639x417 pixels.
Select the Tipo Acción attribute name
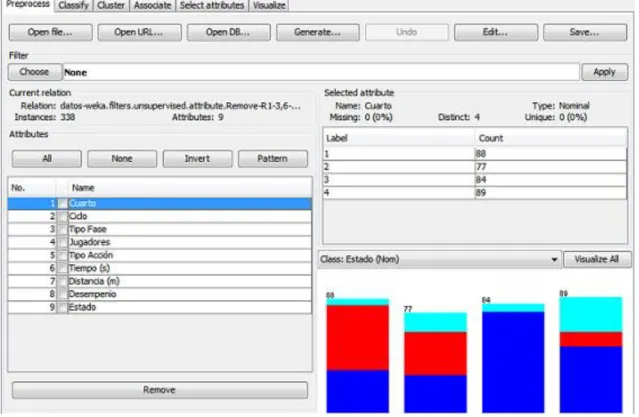(91, 256)
